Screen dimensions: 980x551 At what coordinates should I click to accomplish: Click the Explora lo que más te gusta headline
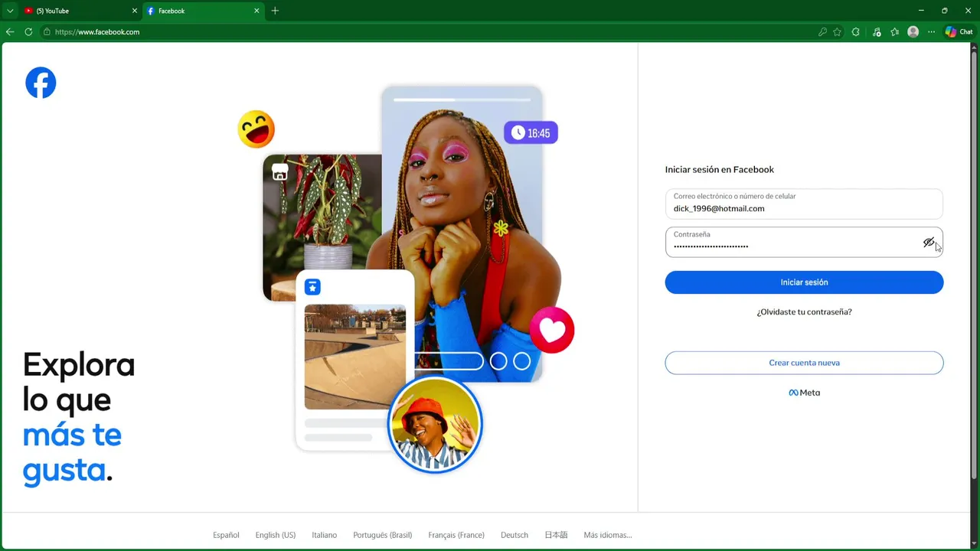tap(79, 418)
